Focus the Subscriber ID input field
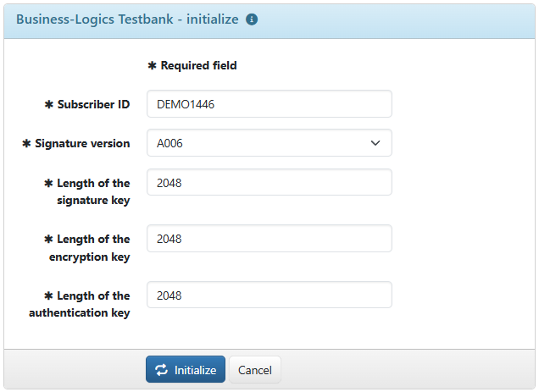Screen dimensions: 539x392 269,104
